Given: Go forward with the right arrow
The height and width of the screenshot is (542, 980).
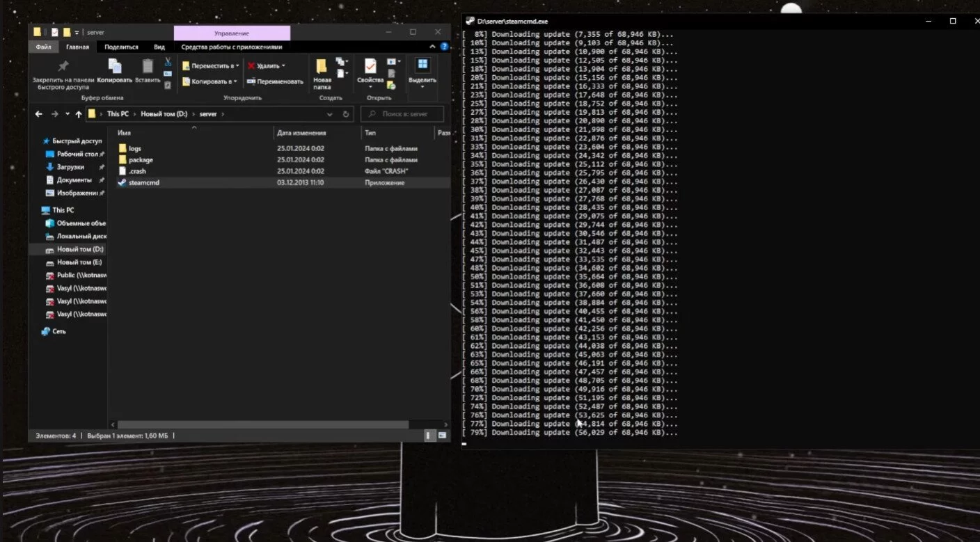Looking at the screenshot, I should pos(55,114).
